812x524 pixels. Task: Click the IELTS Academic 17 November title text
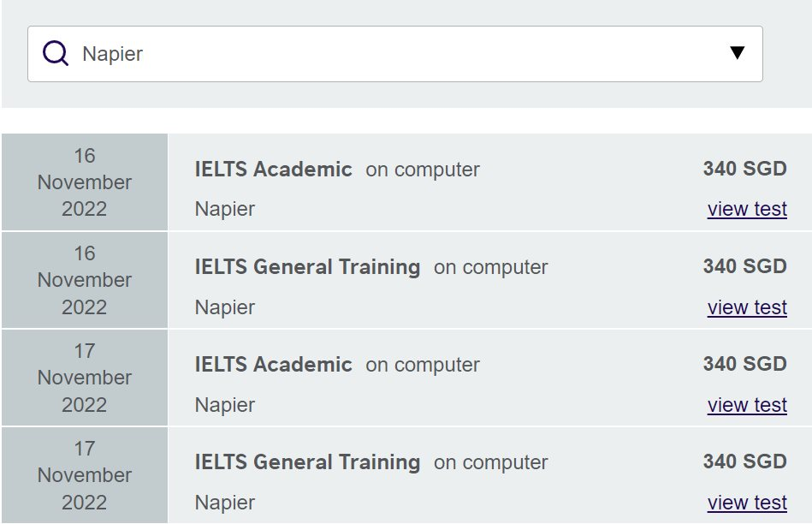273,365
